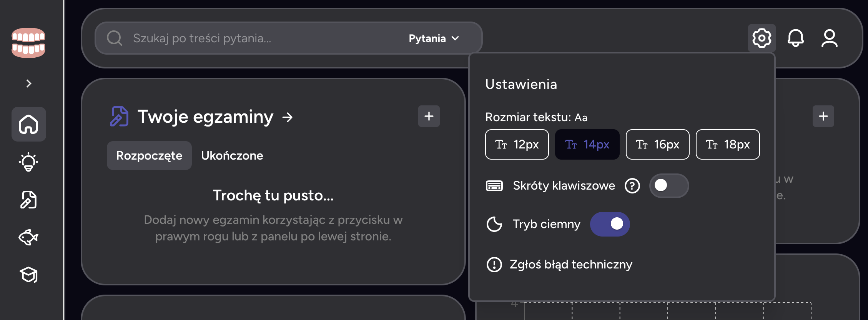Viewport: 868px width, 320px height.
Task: Click Zgłoś błąd techniczny link
Action: (x=570, y=265)
